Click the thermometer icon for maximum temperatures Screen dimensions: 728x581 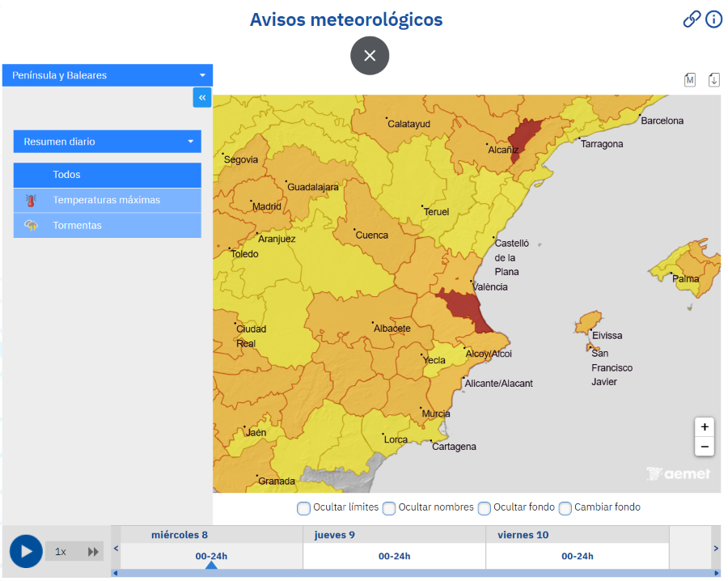31,200
